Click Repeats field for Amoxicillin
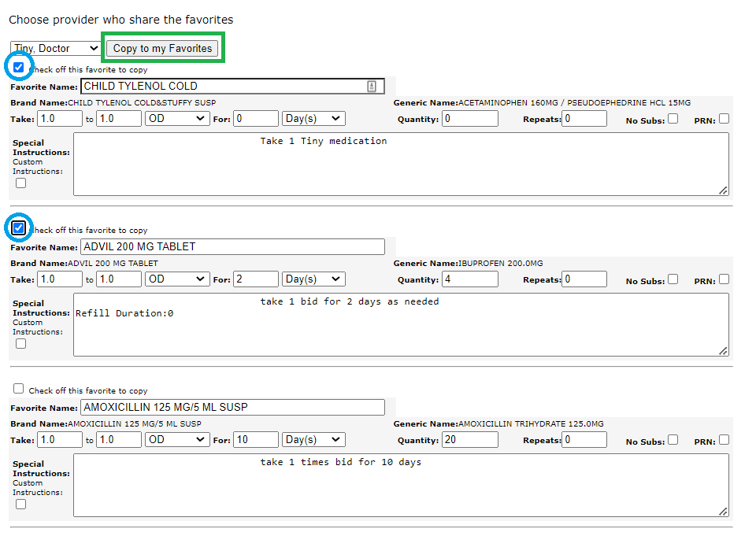756x547 pixels. 584,439
